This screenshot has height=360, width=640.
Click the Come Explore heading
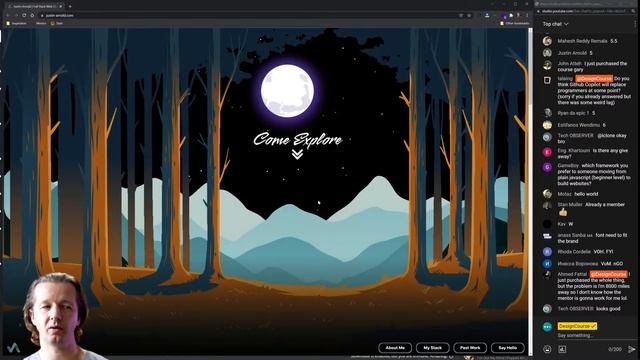298,139
